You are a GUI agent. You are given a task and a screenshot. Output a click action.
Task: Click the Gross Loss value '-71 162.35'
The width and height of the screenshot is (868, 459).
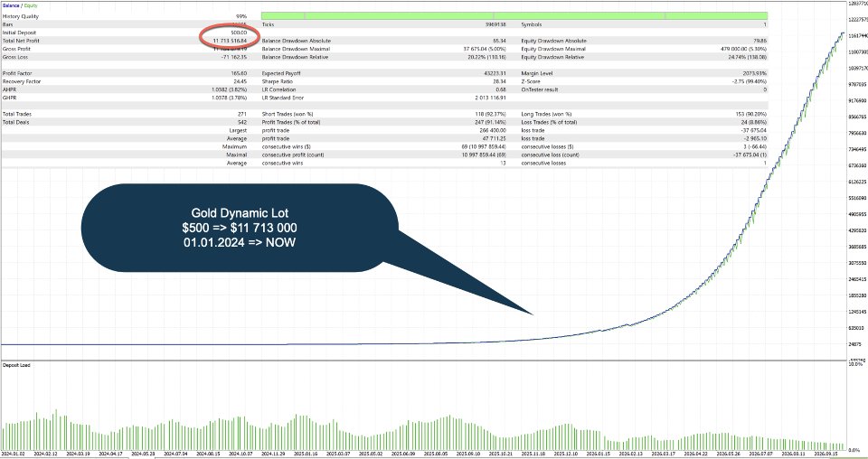coord(233,57)
